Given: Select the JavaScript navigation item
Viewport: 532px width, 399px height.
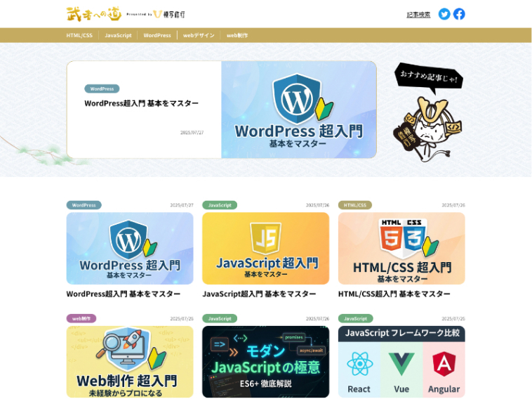Looking at the screenshot, I should click(x=118, y=35).
